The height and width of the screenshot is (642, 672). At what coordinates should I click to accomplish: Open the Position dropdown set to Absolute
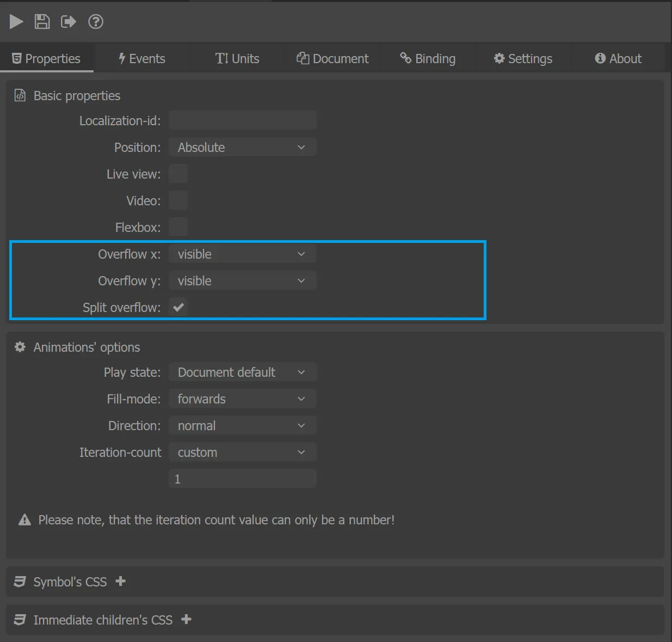click(x=242, y=148)
